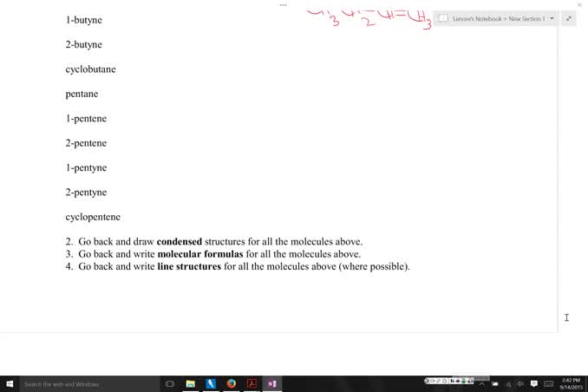
Task: Open the touch keyboard tray icon
Action: click(549, 383)
